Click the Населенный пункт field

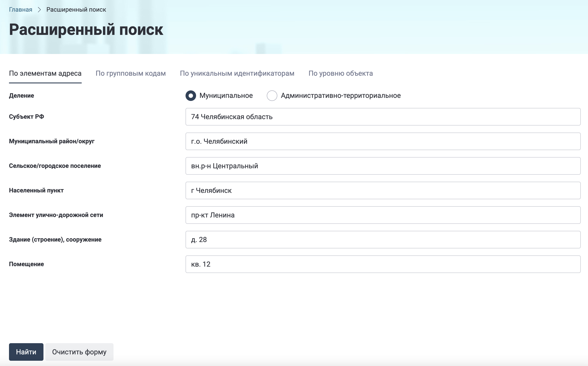click(x=383, y=190)
